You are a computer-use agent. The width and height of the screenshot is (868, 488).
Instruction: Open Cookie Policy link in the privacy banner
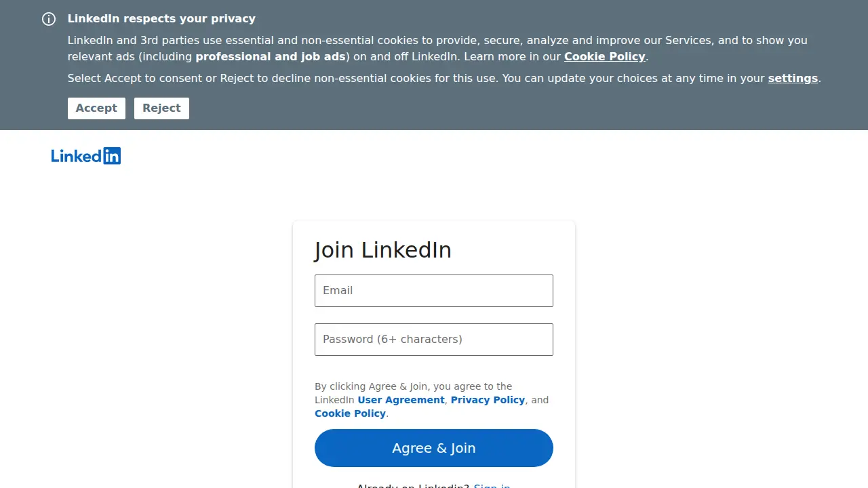(605, 57)
